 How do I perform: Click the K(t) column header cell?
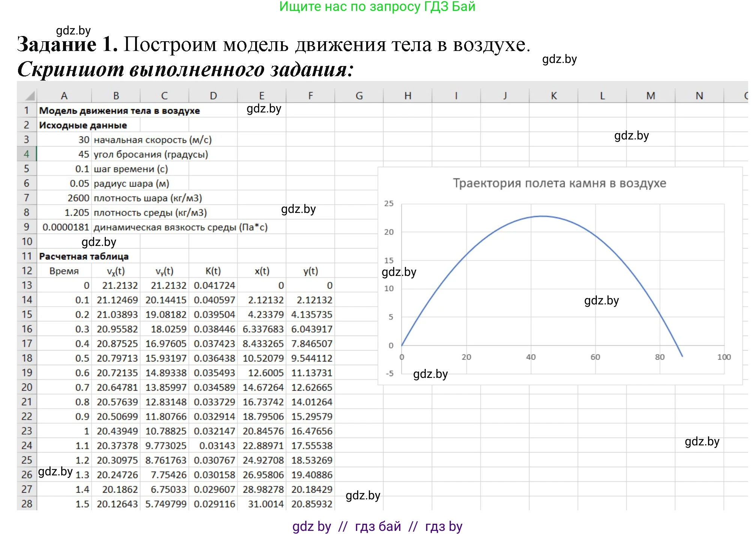tap(213, 271)
